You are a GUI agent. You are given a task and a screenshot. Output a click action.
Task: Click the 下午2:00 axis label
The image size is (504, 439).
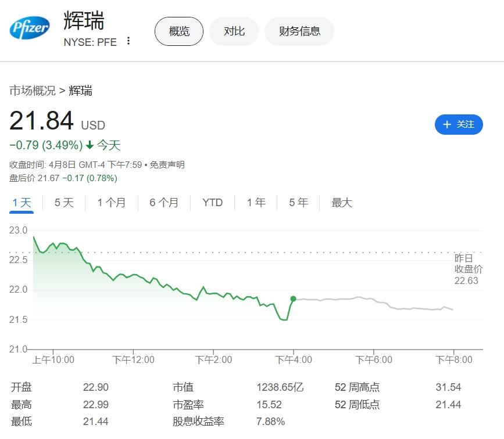tap(213, 359)
